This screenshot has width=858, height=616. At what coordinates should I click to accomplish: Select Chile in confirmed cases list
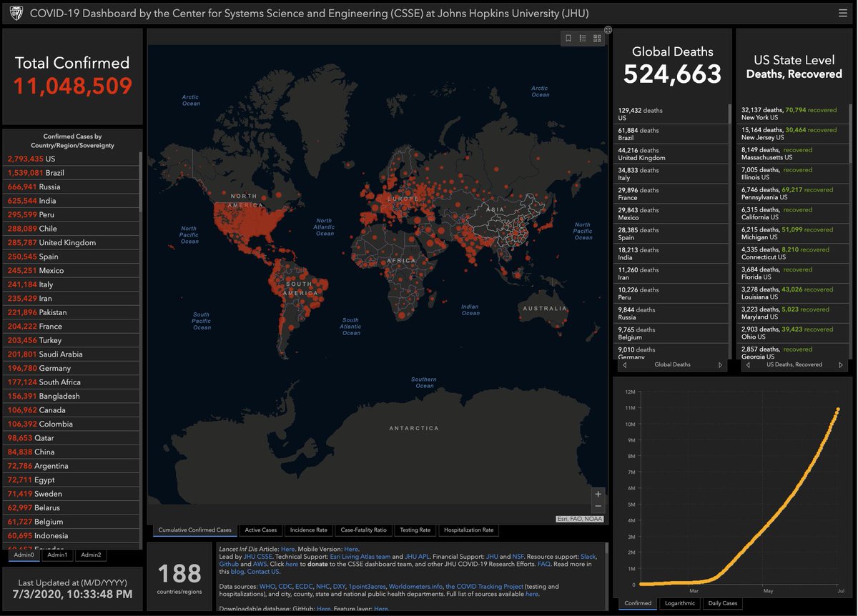click(71, 229)
